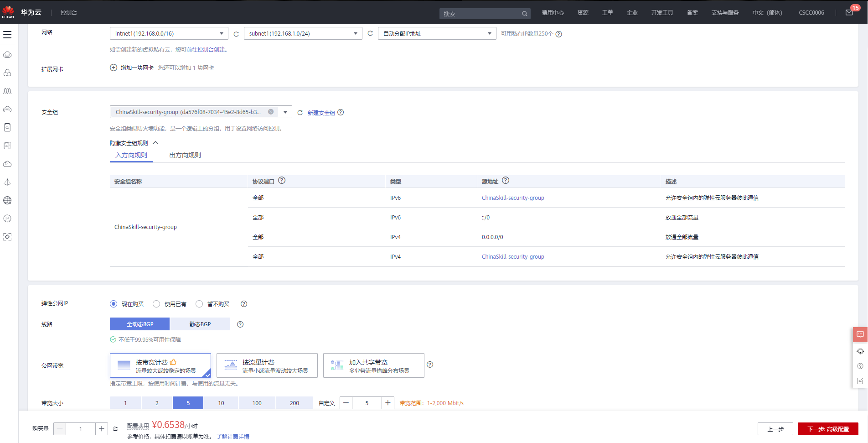Remove the ChinaSkill-security-group tag

[x=271, y=112]
